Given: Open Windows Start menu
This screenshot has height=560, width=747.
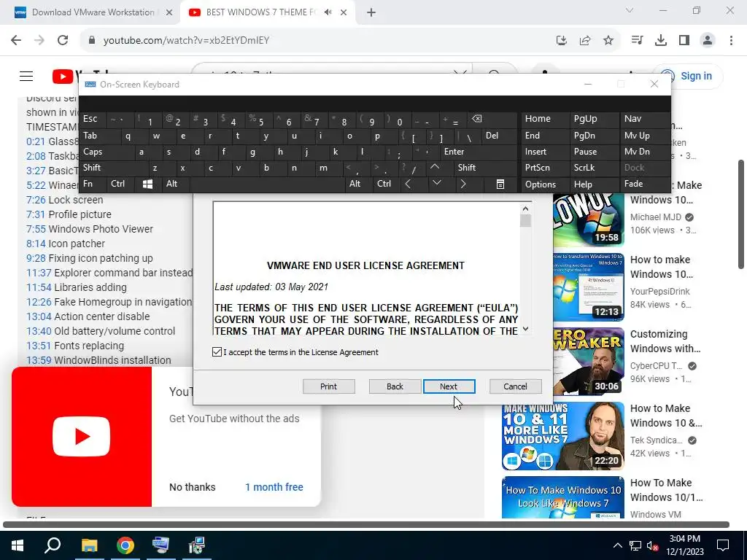Looking at the screenshot, I should point(18,545).
